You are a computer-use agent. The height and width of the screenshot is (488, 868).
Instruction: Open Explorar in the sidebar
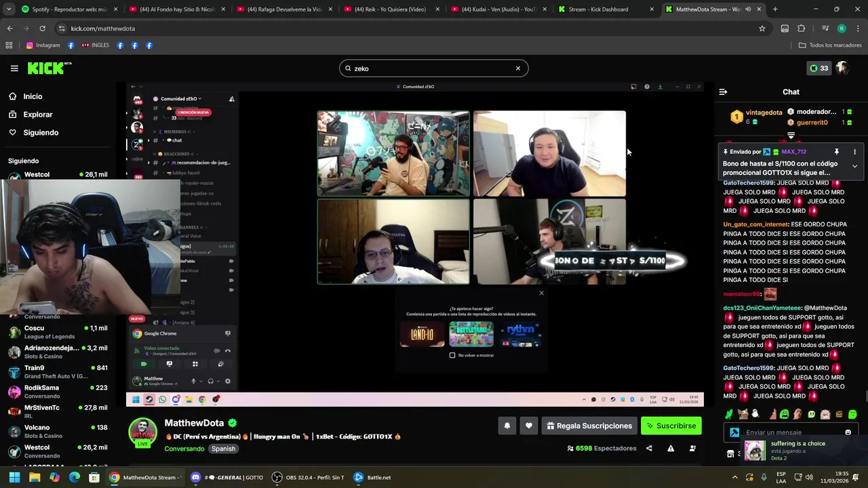[37, 115]
